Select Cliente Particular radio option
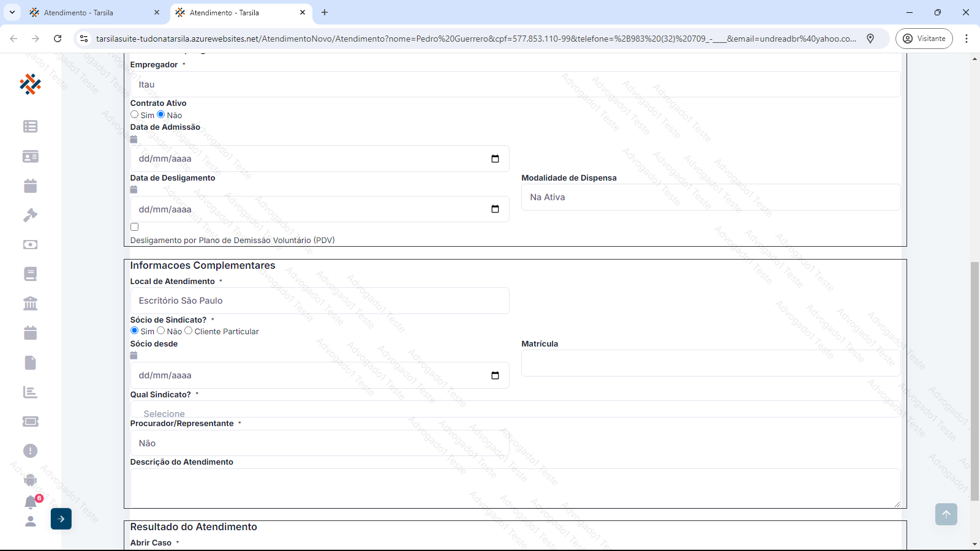Screen dimensions: 980x551 tap(189, 331)
